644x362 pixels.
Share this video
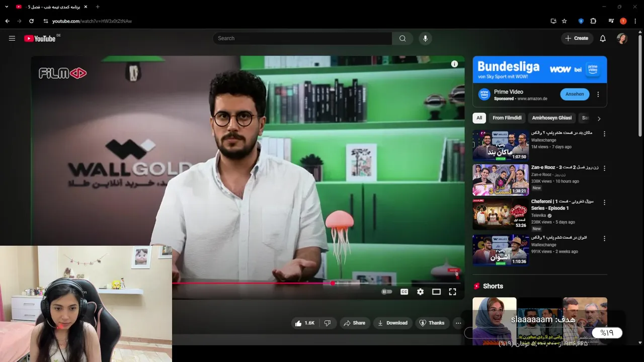[x=355, y=323]
